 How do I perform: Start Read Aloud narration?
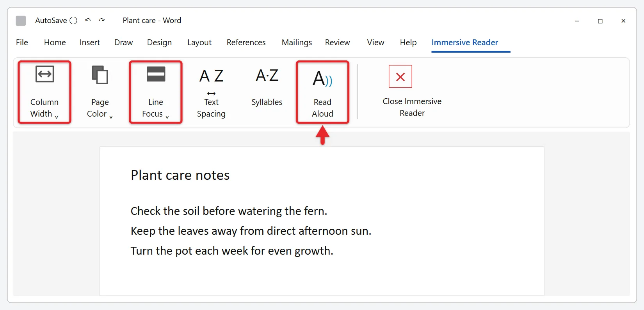click(322, 92)
